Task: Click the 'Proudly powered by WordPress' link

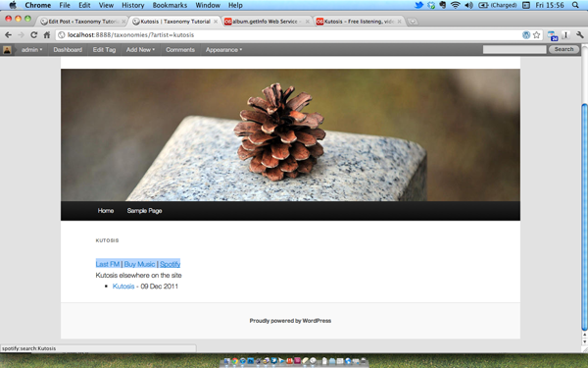Action: [290, 321]
